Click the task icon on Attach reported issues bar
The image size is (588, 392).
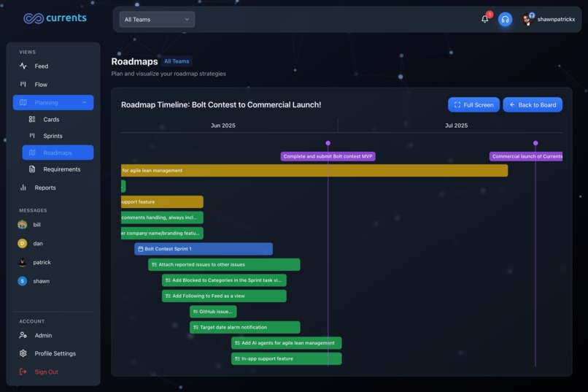(154, 265)
